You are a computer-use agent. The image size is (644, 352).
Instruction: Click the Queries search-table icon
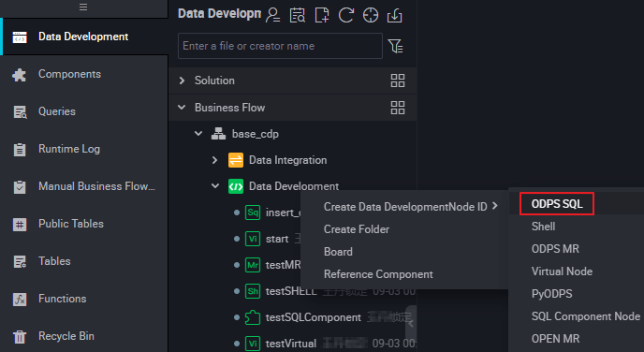point(20,112)
